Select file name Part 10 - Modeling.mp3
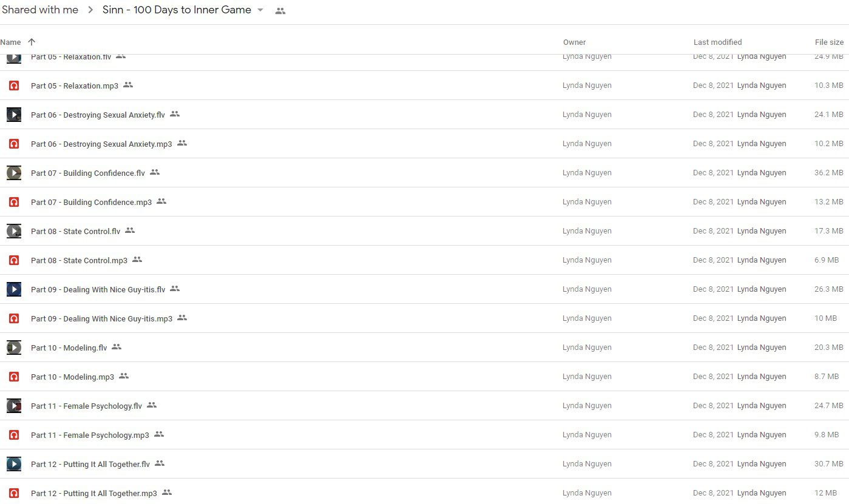Viewport: 849px width, 504px height. click(x=73, y=377)
